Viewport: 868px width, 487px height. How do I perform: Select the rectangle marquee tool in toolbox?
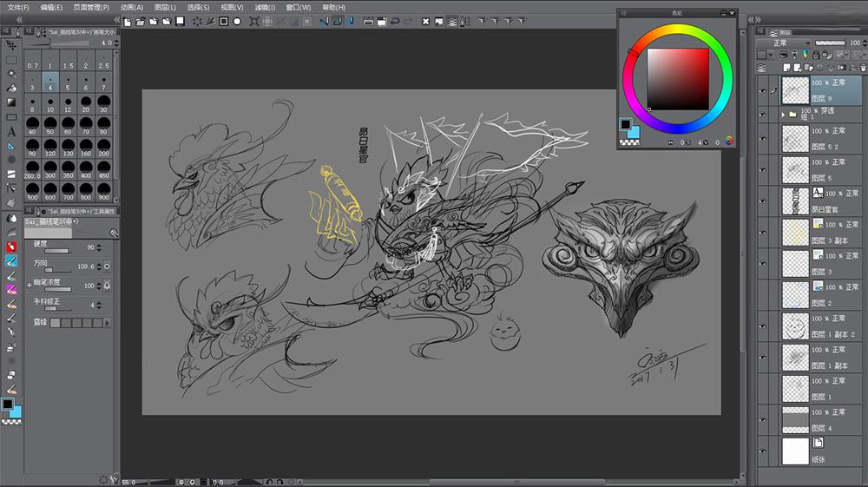[x=11, y=59]
